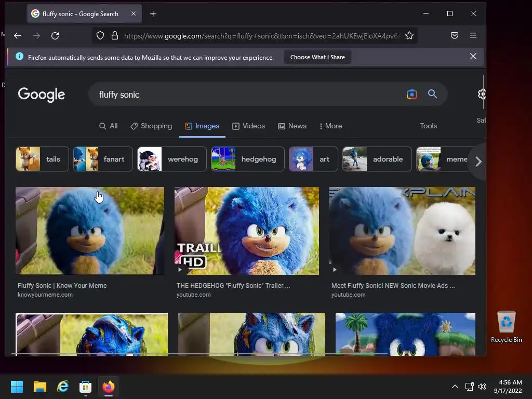Open THE HEDGEHOG Fluffy Sonic Trailer link

tap(233, 286)
